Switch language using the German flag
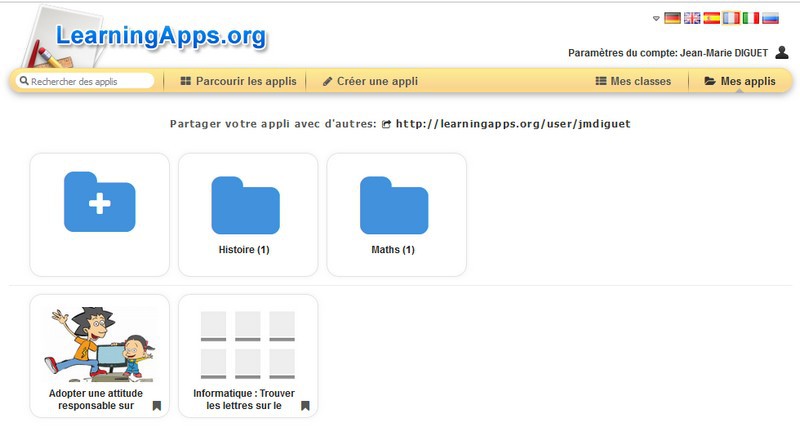This screenshot has width=800, height=432. (672, 18)
